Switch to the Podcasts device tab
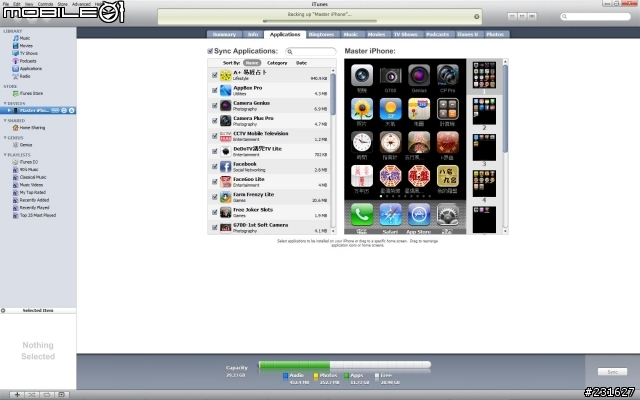 pos(438,35)
